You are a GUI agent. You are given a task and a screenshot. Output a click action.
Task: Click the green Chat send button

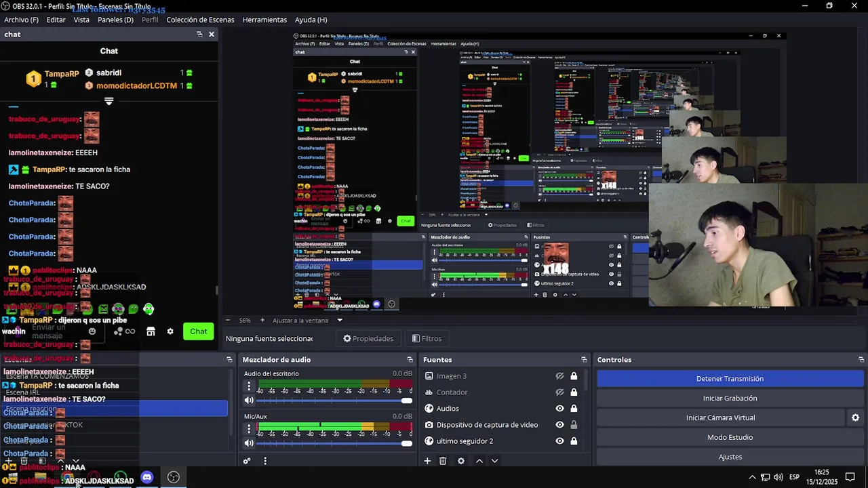[199, 331]
